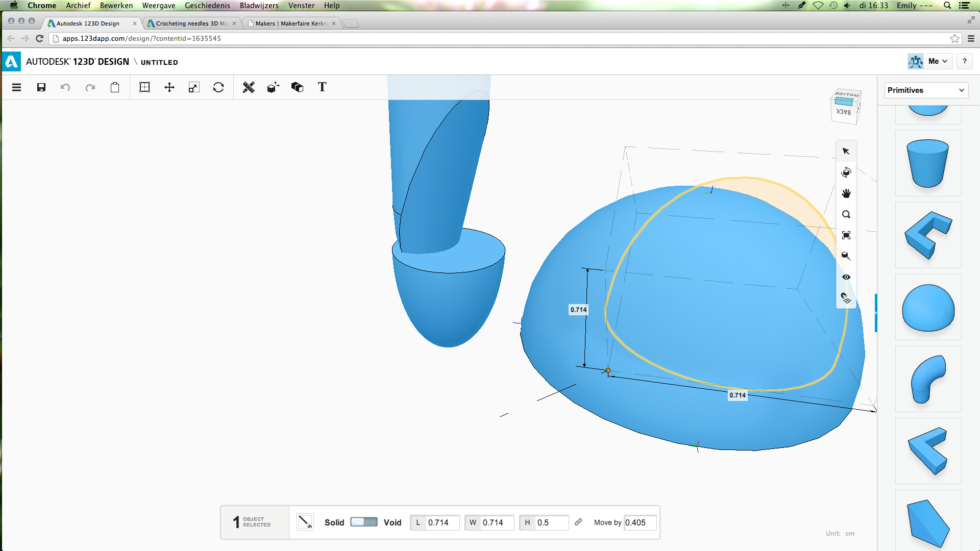980x551 pixels.
Task: Open the main hamburger menu
Action: click(17, 87)
